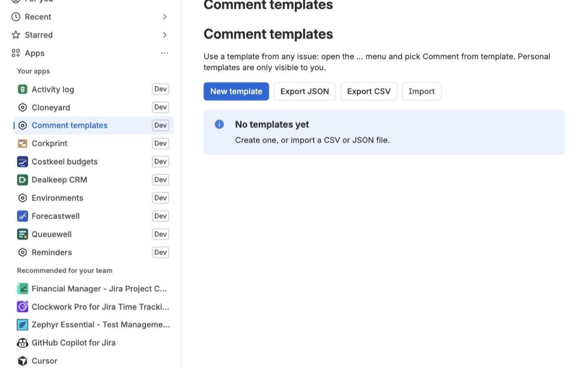The height and width of the screenshot is (368, 588).
Task: Select Environments in the sidebar
Action: (93, 198)
